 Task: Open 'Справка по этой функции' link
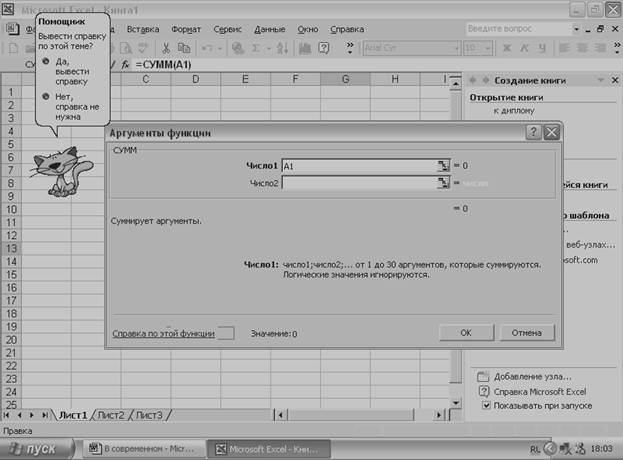(x=163, y=334)
